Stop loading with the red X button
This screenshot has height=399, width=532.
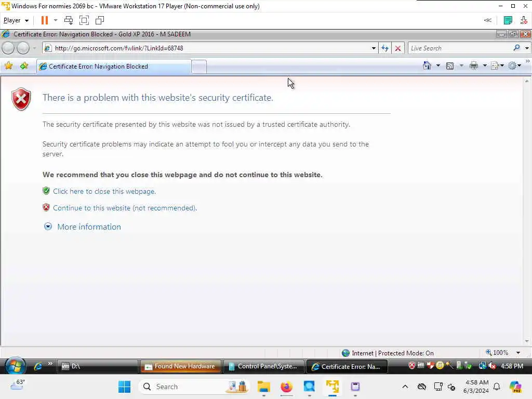[x=397, y=48]
